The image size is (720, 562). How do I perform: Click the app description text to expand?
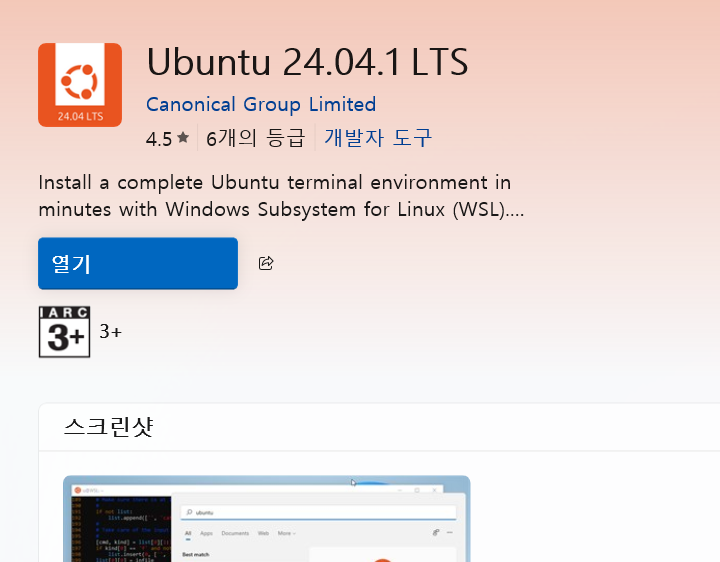pos(281,196)
